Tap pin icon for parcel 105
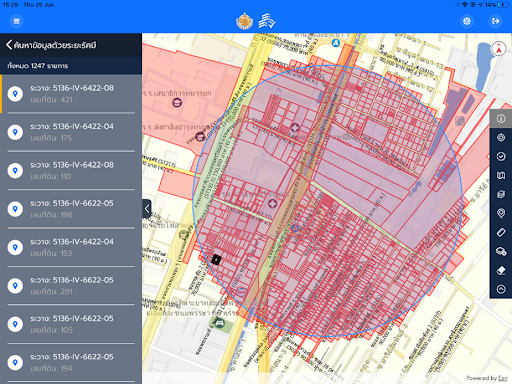The height and width of the screenshot is (384, 512). click(x=15, y=324)
